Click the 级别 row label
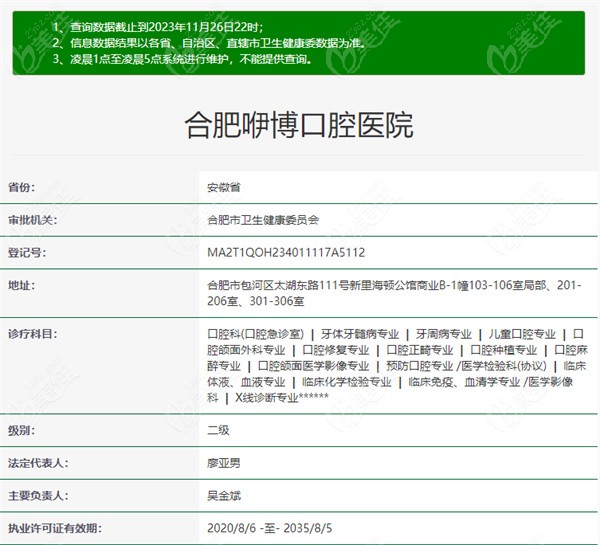The height and width of the screenshot is (545, 600). (x=21, y=429)
